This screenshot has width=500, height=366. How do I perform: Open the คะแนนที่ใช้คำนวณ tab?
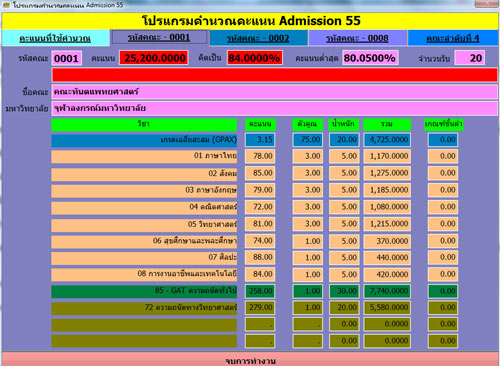coord(55,38)
